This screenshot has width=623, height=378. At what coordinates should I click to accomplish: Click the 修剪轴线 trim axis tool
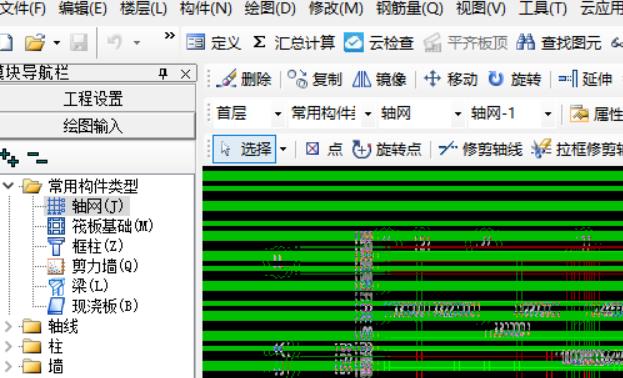click(x=480, y=149)
